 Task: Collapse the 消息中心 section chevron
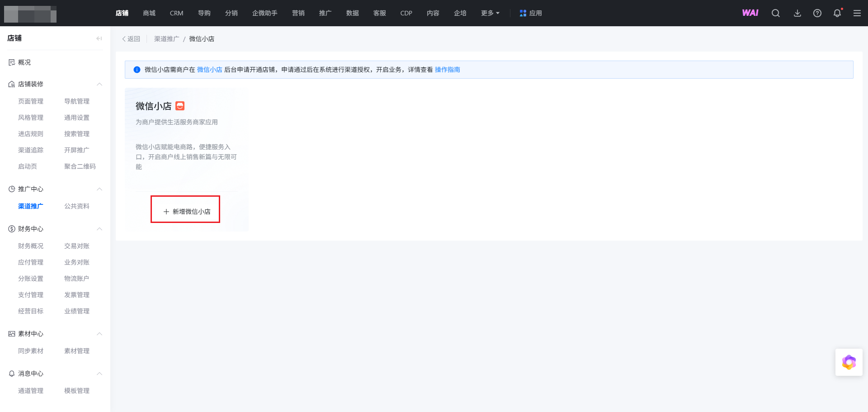(x=99, y=374)
